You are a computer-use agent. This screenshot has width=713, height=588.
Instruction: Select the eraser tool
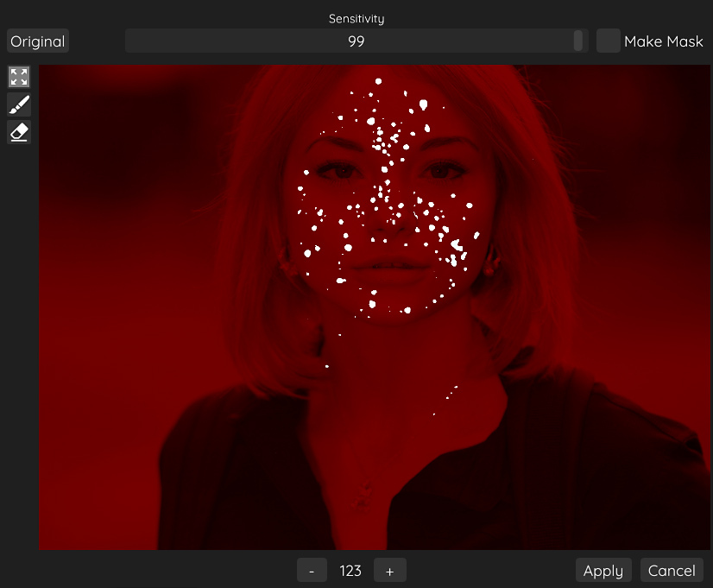coord(19,132)
